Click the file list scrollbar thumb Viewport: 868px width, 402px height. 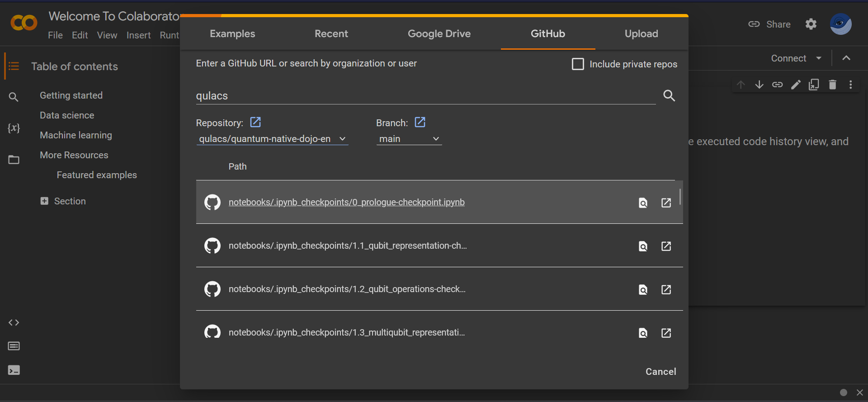coord(680,196)
